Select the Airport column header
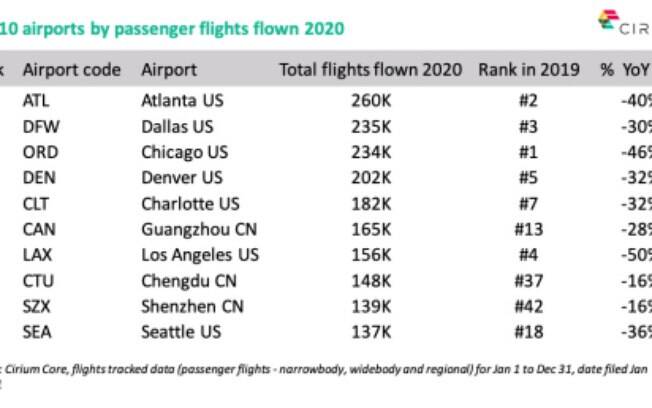652x408 pixels. click(x=169, y=70)
